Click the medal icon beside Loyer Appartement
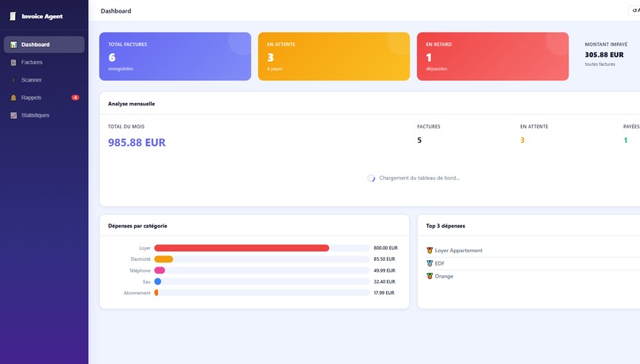 tap(430, 251)
